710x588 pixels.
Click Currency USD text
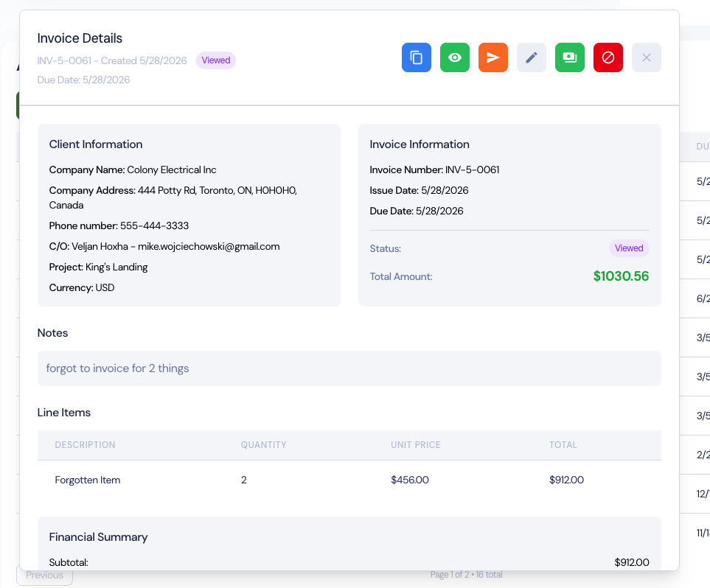(82, 287)
